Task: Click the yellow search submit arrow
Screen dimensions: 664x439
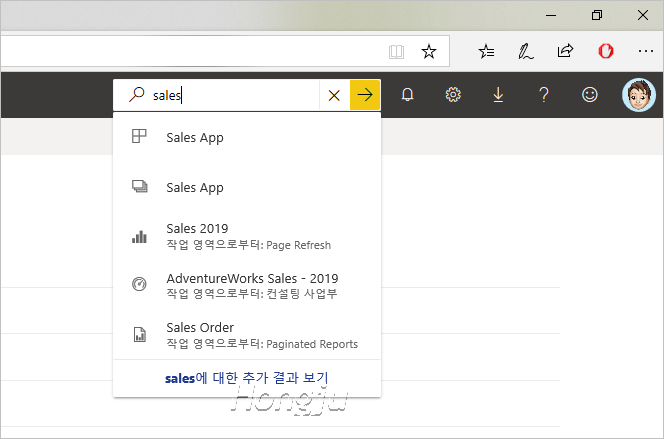Action: [x=365, y=95]
